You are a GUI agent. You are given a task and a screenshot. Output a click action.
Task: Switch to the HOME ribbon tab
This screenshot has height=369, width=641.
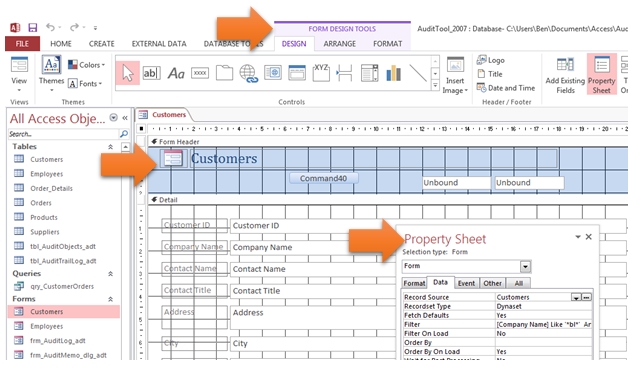pyautogui.click(x=61, y=44)
